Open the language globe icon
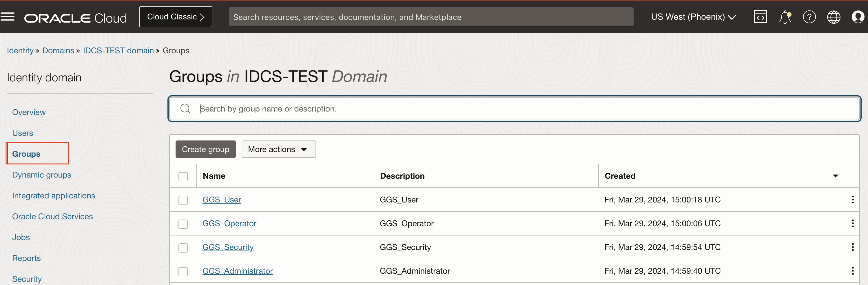 click(x=833, y=17)
